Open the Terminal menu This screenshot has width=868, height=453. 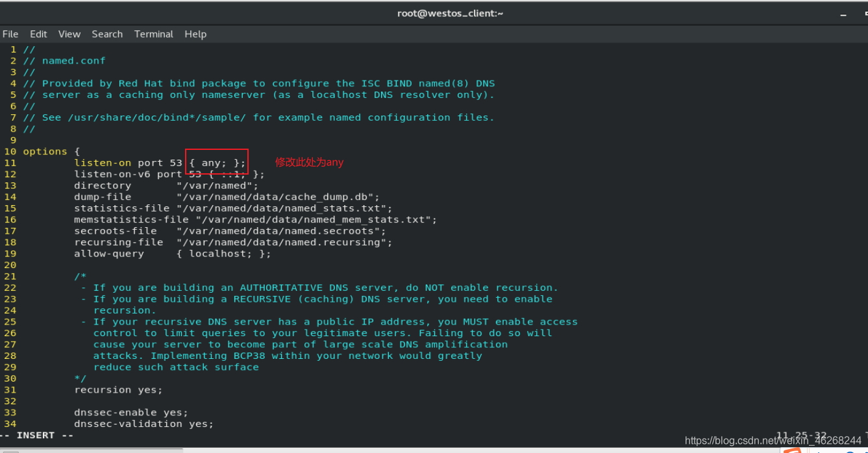tap(154, 34)
